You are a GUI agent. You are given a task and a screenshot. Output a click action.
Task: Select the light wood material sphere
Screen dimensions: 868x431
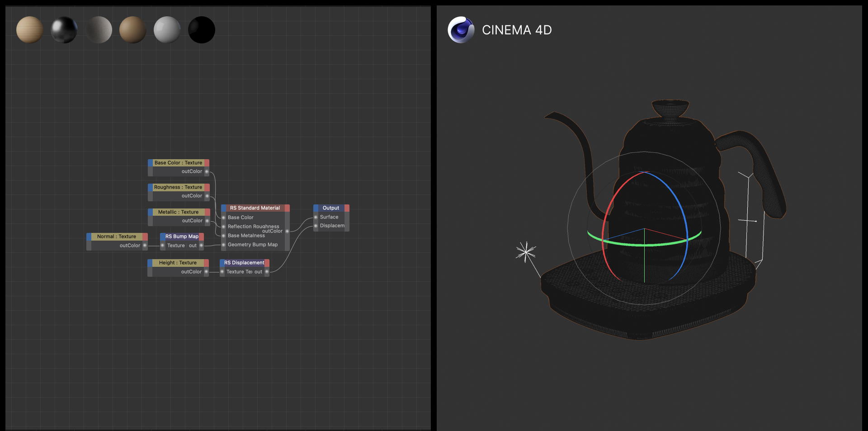[29, 30]
